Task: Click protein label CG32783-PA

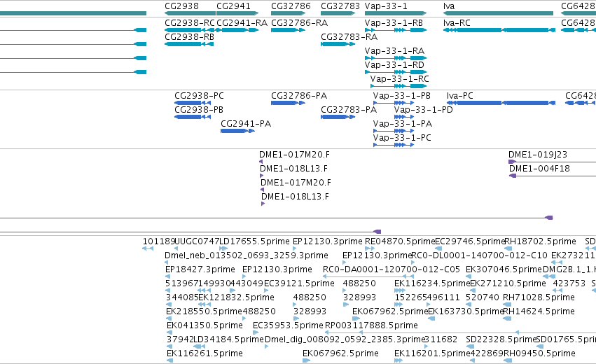Action: 349,110
